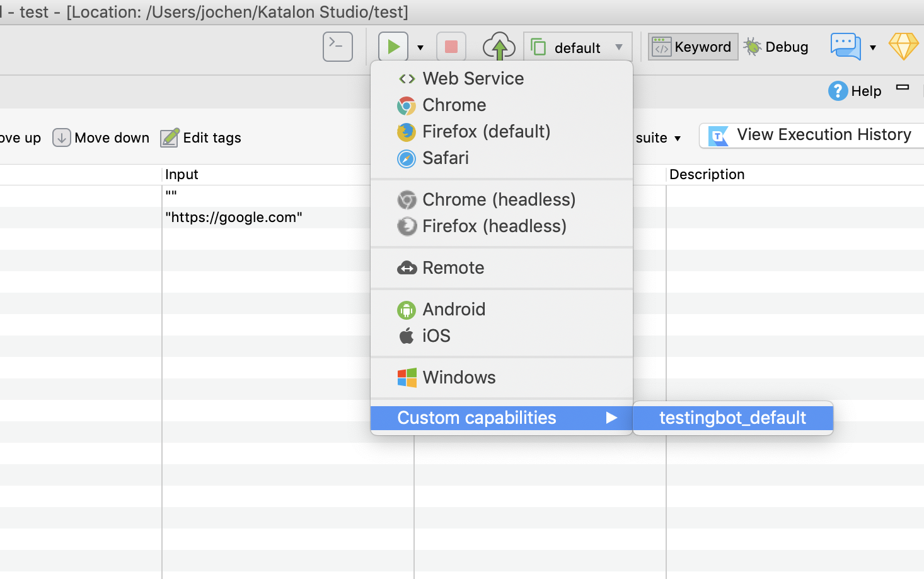Screen dimensions: 924x579
Task: Expand Custom capabilities submenu
Action: click(502, 418)
